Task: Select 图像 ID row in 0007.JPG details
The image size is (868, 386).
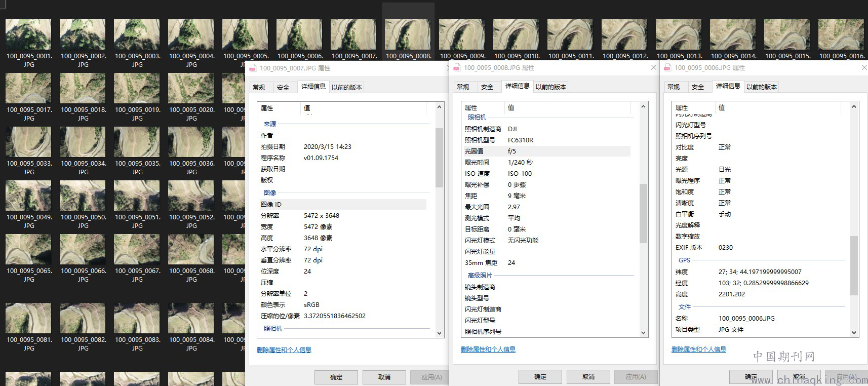Action: point(343,204)
